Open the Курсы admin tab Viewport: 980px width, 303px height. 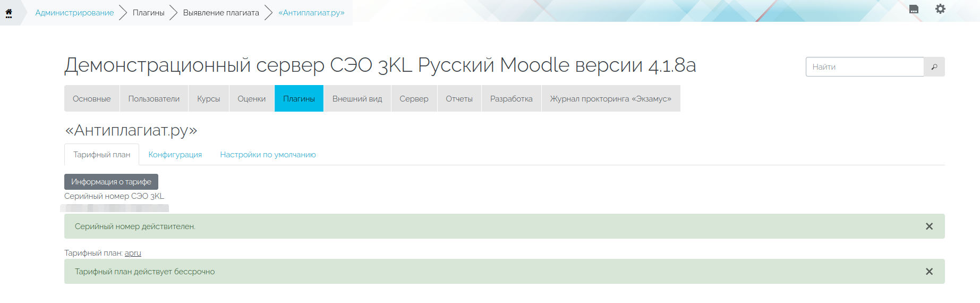[209, 98]
